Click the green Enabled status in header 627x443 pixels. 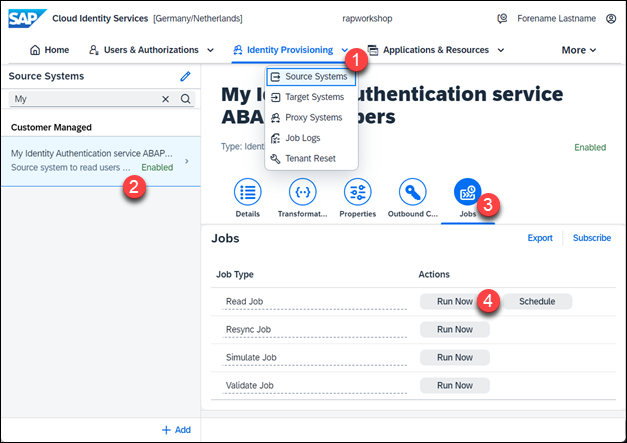590,148
